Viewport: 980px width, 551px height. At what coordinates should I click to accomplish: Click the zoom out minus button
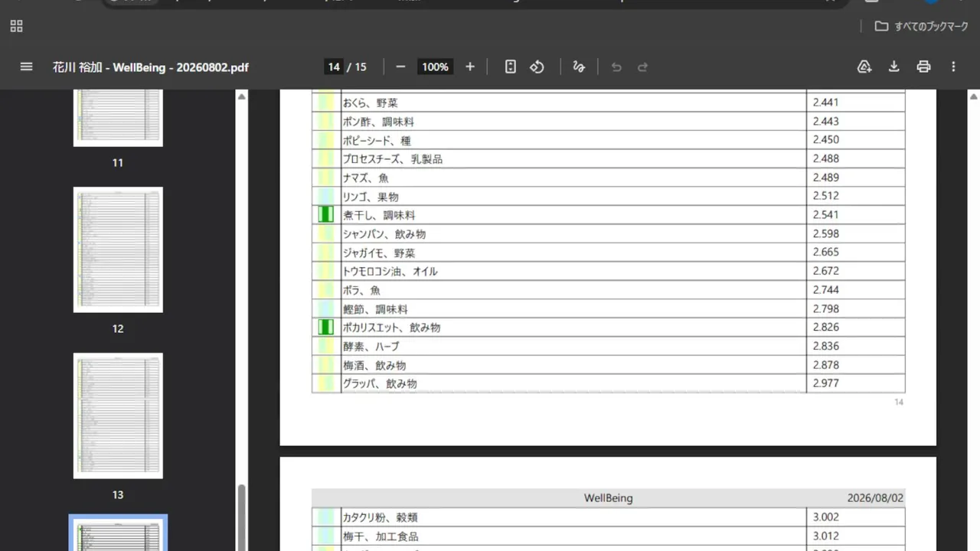(400, 67)
